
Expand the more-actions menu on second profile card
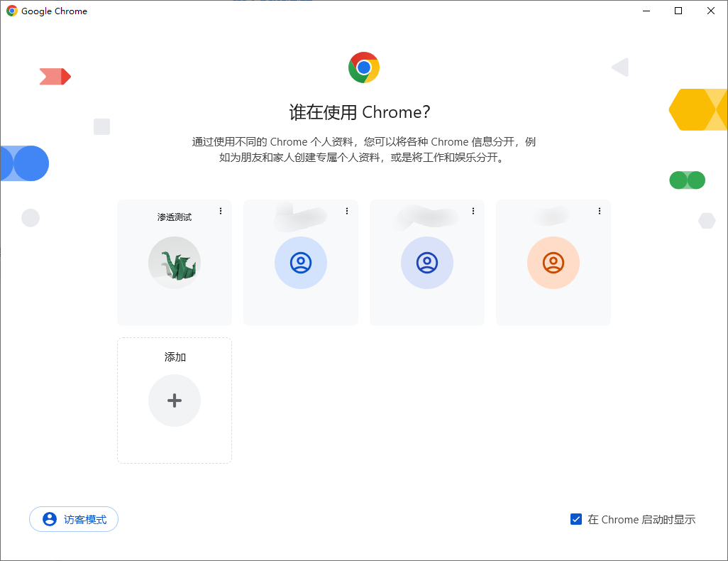point(347,211)
